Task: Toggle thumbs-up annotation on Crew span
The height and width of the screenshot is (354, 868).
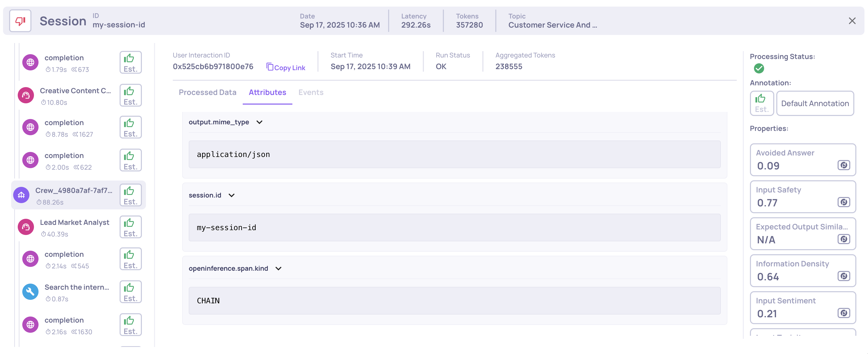Action: pyautogui.click(x=130, y=195)
